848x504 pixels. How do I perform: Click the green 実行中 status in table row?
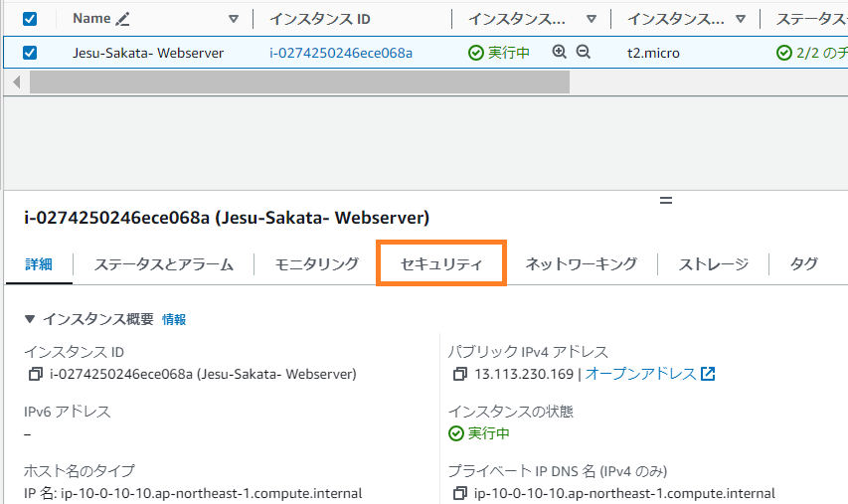(x=499, y=53)
